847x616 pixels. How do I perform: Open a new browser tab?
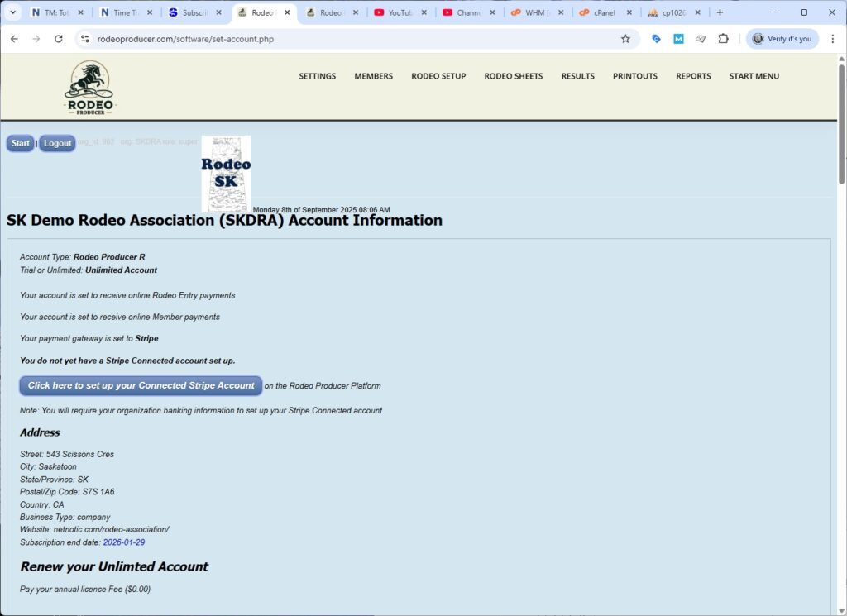pos(720,12)
